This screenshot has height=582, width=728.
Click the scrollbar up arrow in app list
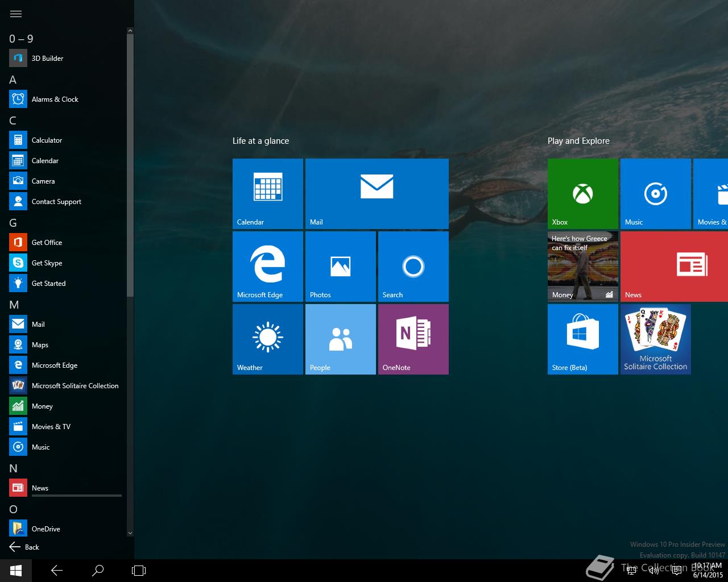pos(130,31)
